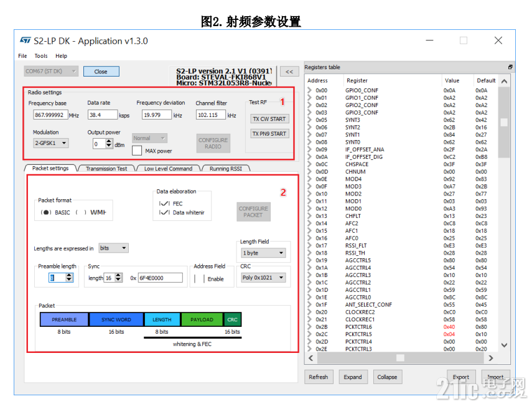The height and width of the screenshot is (404, 532).
Task: Edit the Channel filter field
Action: click(x=211, y=115)
